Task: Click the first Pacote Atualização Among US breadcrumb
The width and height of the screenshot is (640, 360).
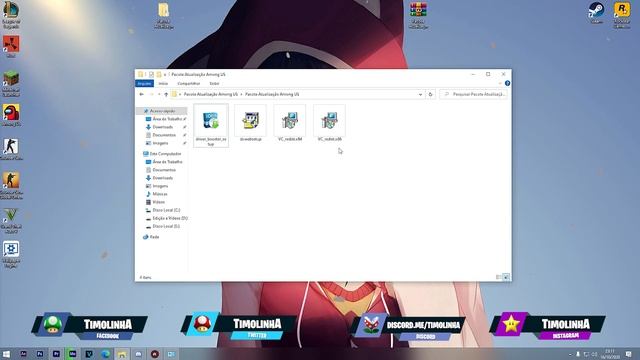Action: (211, 94)
